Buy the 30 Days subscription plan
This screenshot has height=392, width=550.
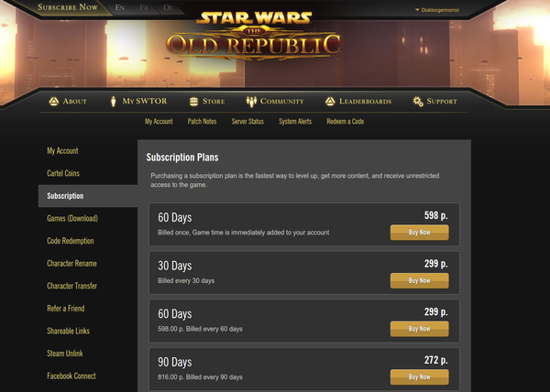[x=419, y=280]
